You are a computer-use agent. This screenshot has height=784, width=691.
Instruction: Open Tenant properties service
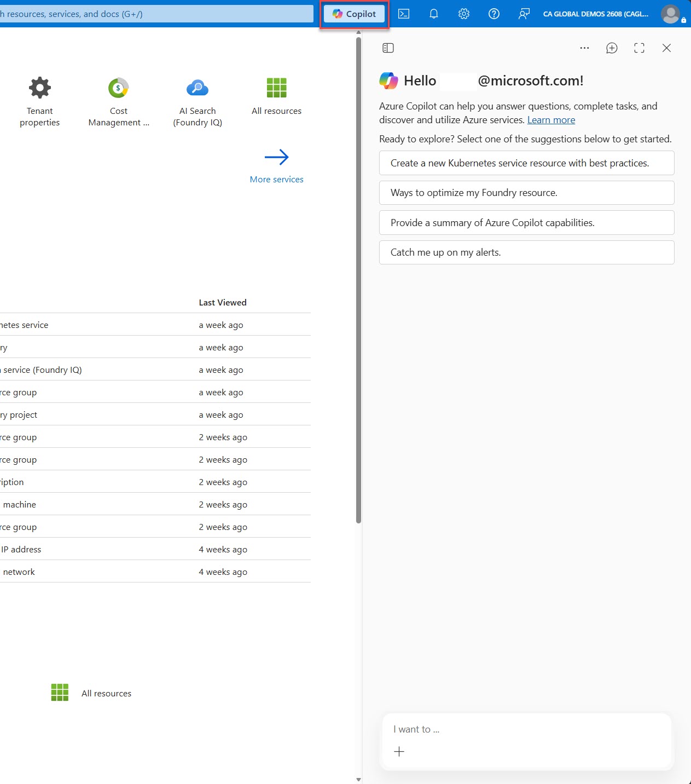pyautogui.click(x=40, y=102)
